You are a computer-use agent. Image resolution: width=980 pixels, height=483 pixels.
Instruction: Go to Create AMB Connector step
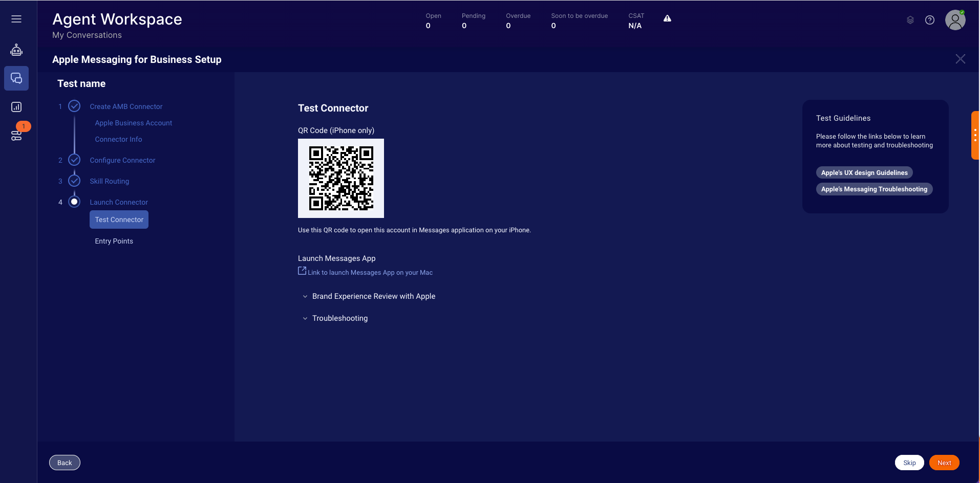(126, 106)
